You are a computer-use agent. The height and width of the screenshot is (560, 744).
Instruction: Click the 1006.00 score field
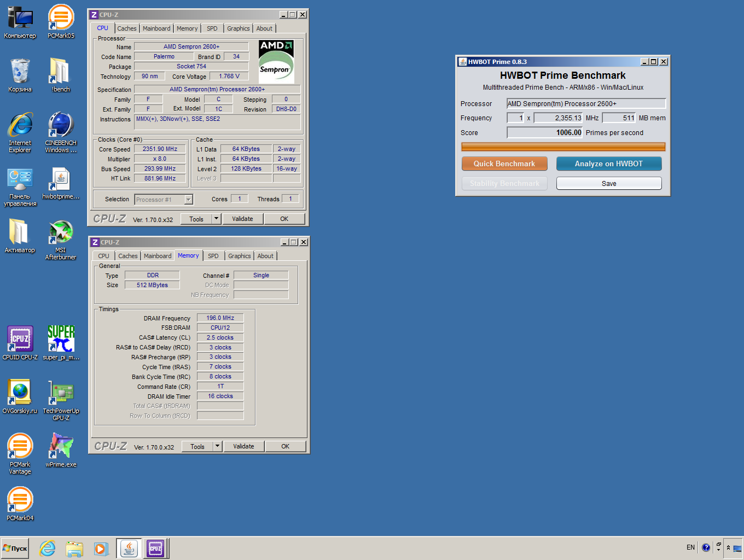click(x=545, y=132)
